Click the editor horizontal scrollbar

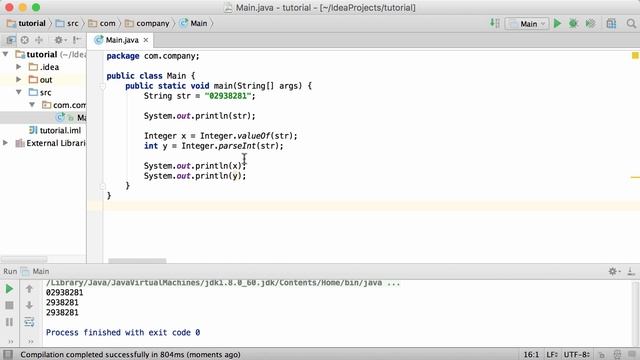click(x=137, y=260)
